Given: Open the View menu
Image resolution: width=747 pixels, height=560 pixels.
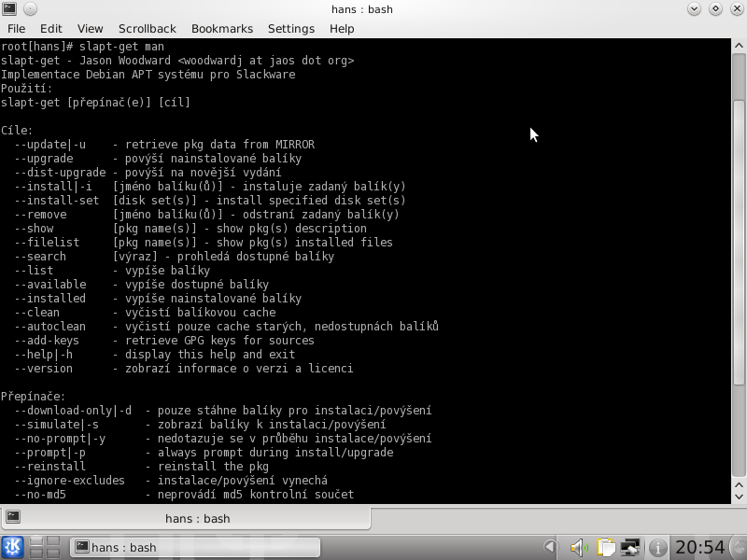Looking at the screenshot, I should tap(90, 29).
